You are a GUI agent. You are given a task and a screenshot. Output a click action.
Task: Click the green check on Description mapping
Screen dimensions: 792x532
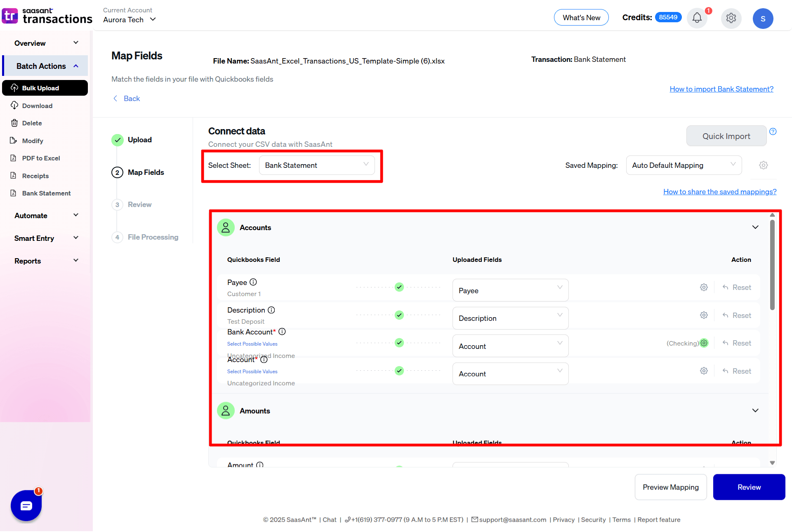click(x=399, y=315)
